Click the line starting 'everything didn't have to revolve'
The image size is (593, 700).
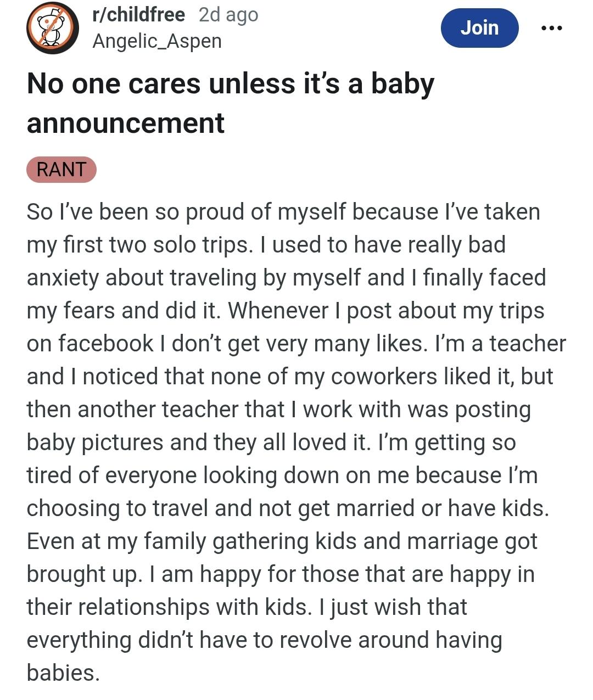point(264,640)
